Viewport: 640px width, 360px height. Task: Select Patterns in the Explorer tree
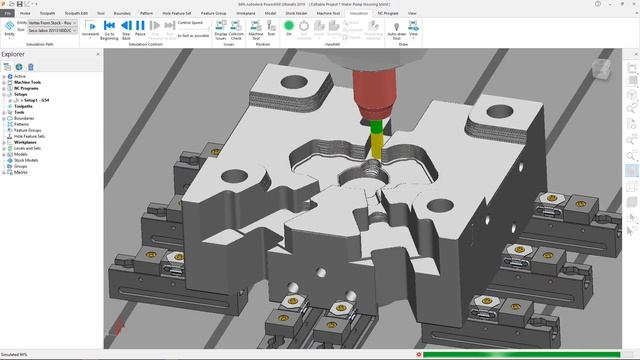21,124
